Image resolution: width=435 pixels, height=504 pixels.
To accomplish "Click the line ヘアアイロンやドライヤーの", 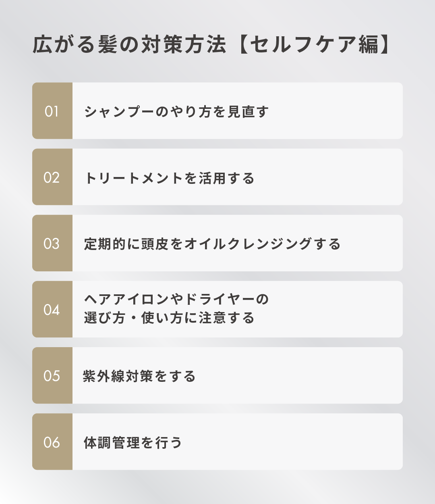I will [176, 299].
